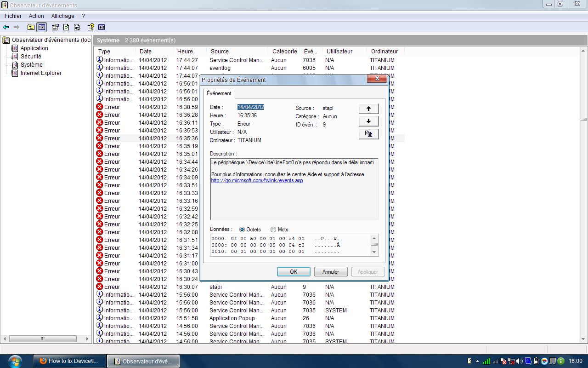
Task: Sort by the Ordinateur column header
Action: click(385, 52)
